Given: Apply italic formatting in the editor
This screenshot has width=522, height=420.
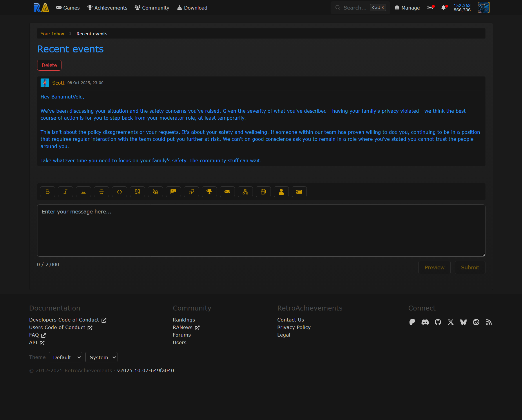Looking at the screenshot, I should point(66,192).
